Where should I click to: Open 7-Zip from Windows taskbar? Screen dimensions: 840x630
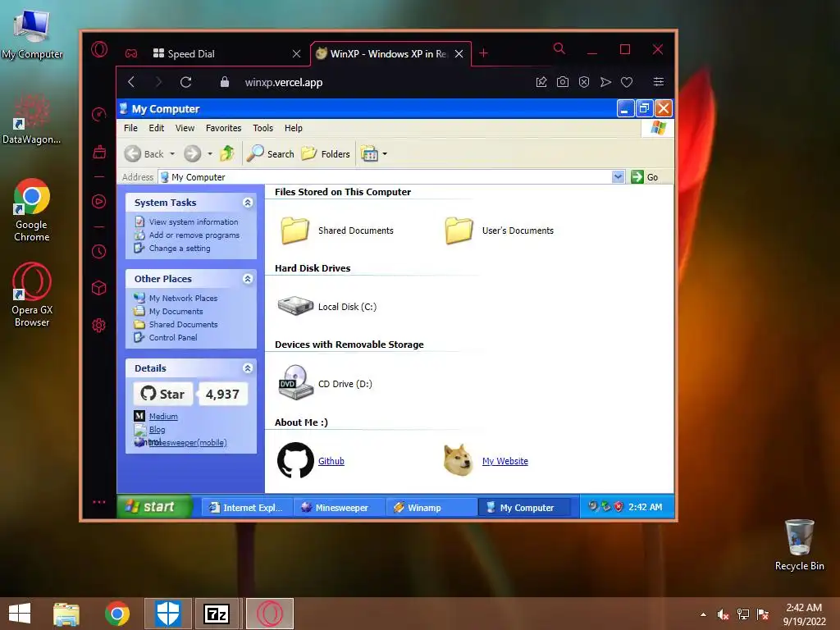click(x=217, y=614)
